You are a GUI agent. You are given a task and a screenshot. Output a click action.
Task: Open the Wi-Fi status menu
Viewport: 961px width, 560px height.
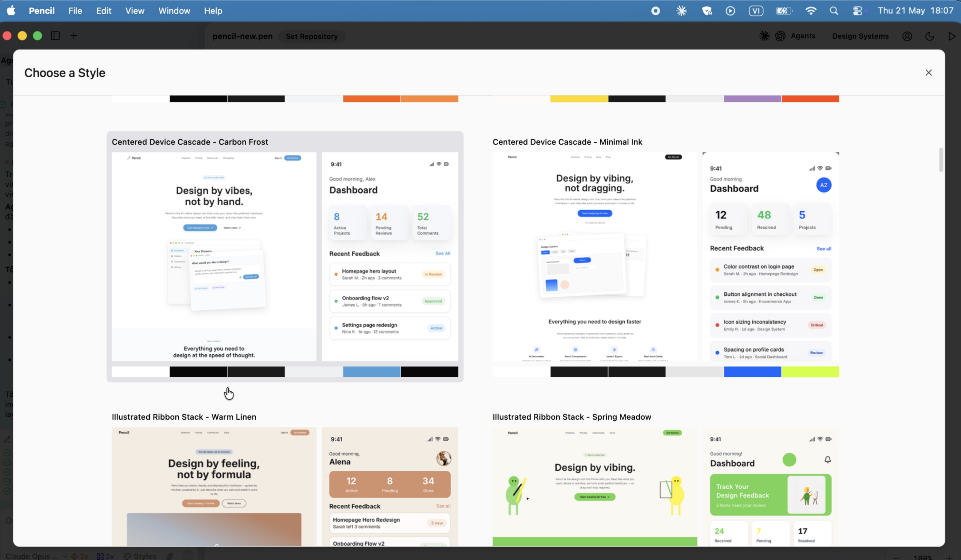tap(810, 11)
